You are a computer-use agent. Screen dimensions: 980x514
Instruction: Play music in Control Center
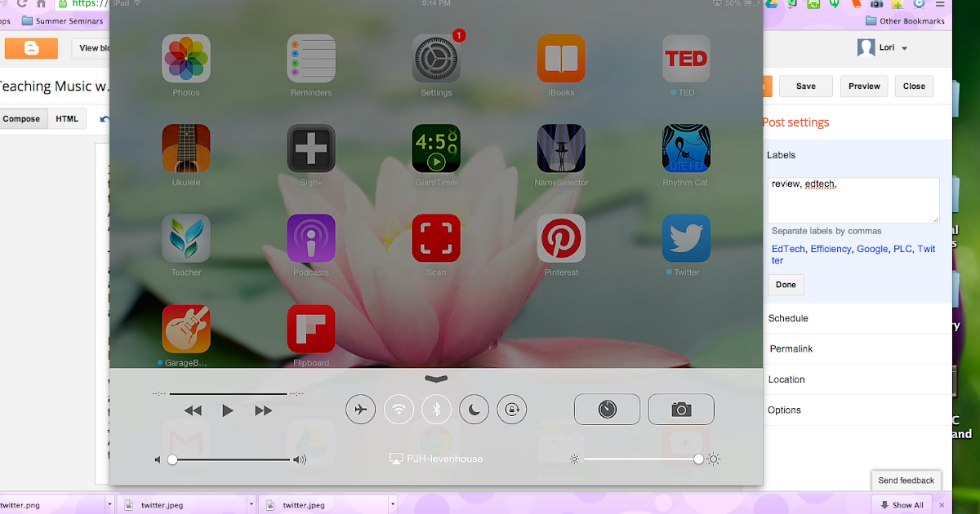[228, 410]
